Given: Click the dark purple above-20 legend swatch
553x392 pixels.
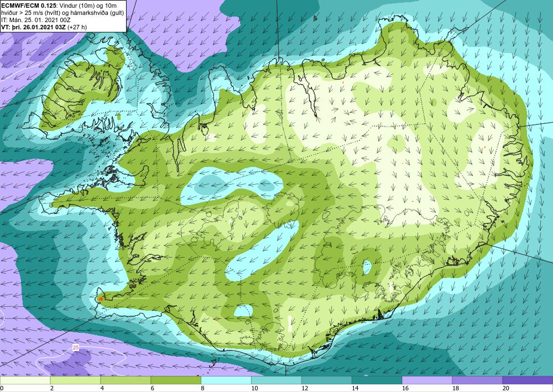Looking at the screenshot, I should point(528,380).
